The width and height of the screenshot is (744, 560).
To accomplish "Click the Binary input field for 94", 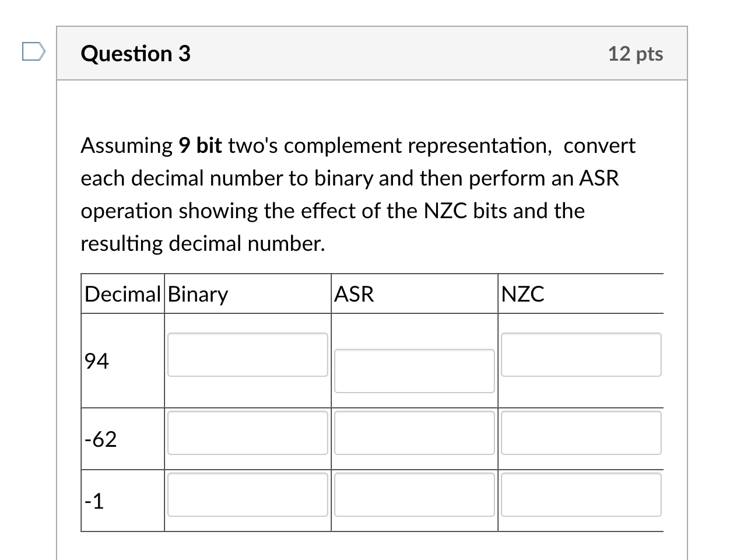I will pyautogui.click(x=247, y=355).
